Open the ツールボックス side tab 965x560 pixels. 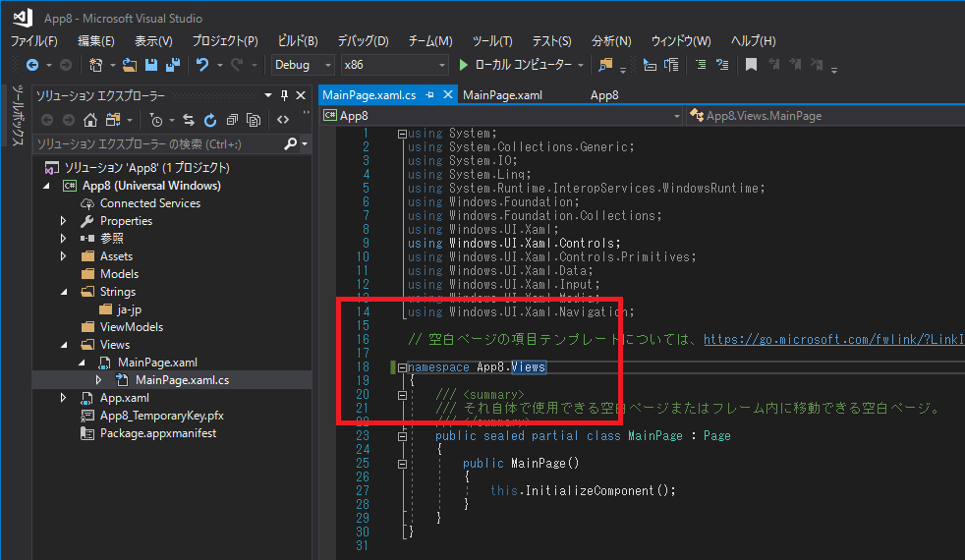click(18, 116)
